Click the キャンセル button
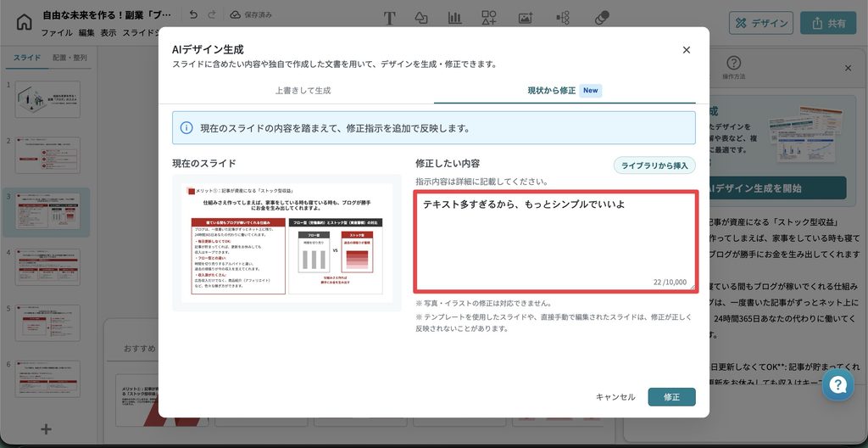 click(615, 397)
